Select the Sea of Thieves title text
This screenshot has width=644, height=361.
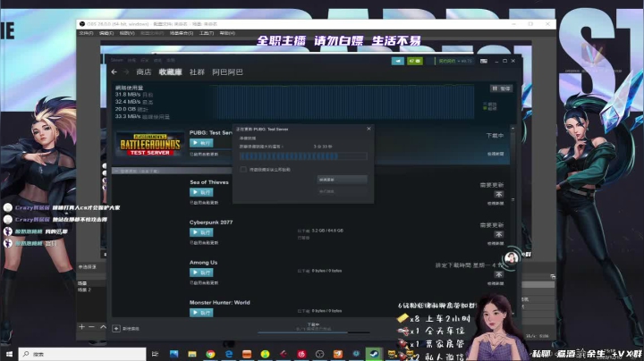coord(209,182)
